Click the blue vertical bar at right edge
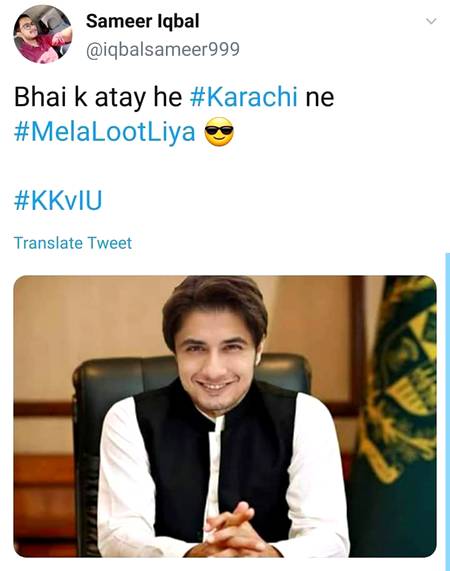The image size is (450, 571). tap(447, 411)
